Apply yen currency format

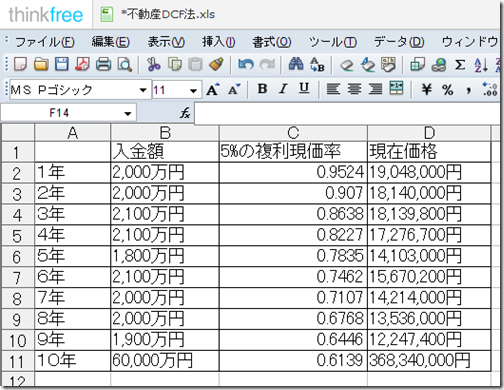click(x=427, y=89)
